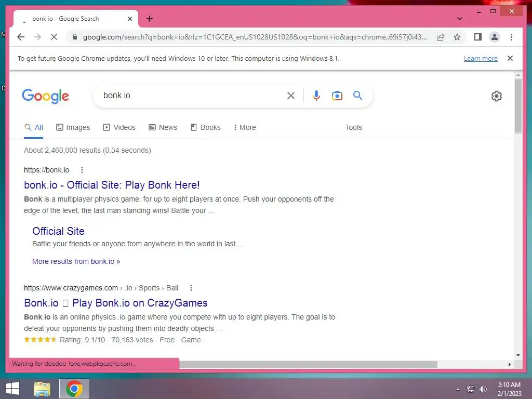The width and height of the screenshot is (532, 399).
Task: Click the scroll down arrow
Action: coord(518,355)
